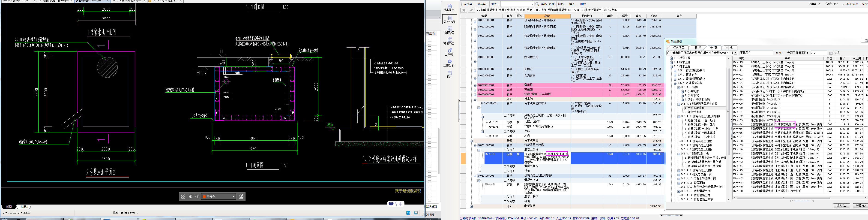Screen dimensions: 868x220
Task: Expand the 警示柱 row 040205018001
Action: (x=475, y=86)
